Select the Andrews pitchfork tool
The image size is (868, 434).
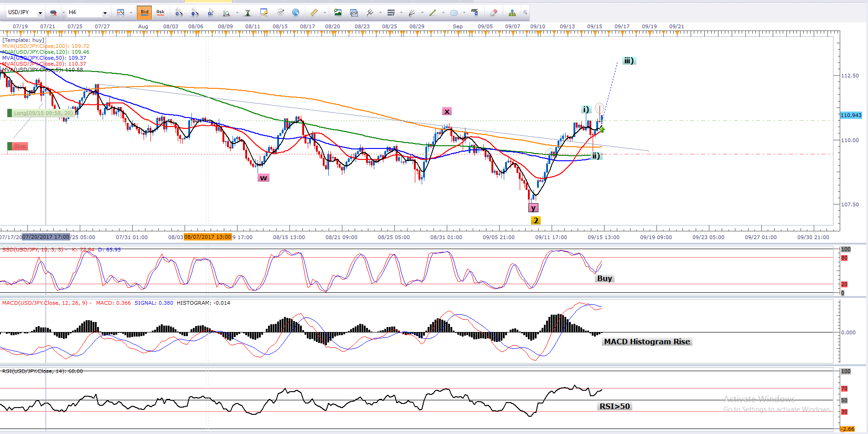coord(370,13)
